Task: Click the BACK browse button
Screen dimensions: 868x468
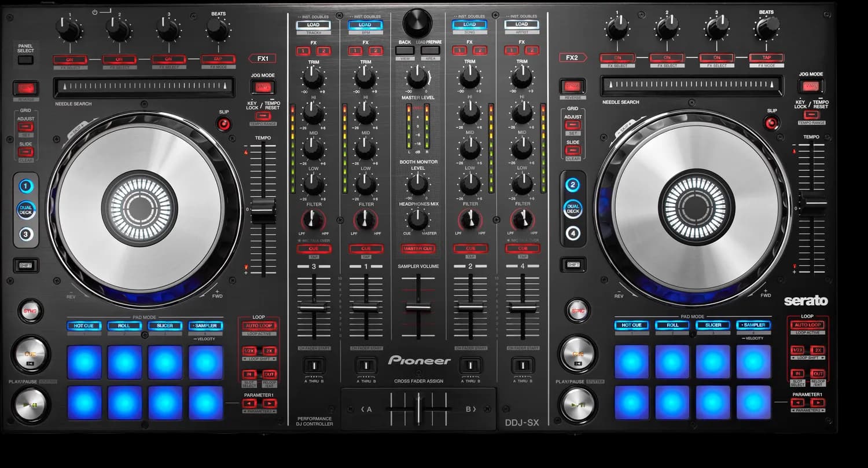Action: click(404, 50)
